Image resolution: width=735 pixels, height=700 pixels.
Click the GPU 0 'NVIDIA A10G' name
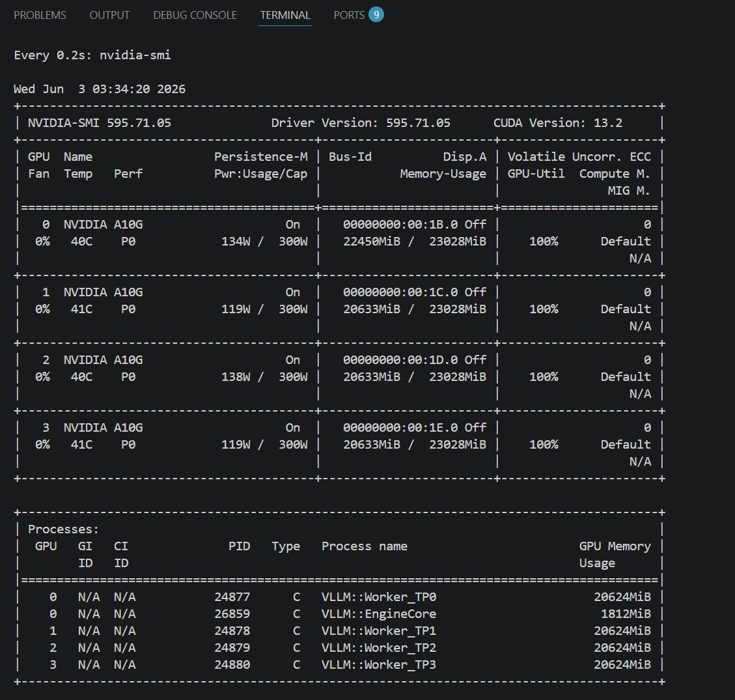(103, 225)
